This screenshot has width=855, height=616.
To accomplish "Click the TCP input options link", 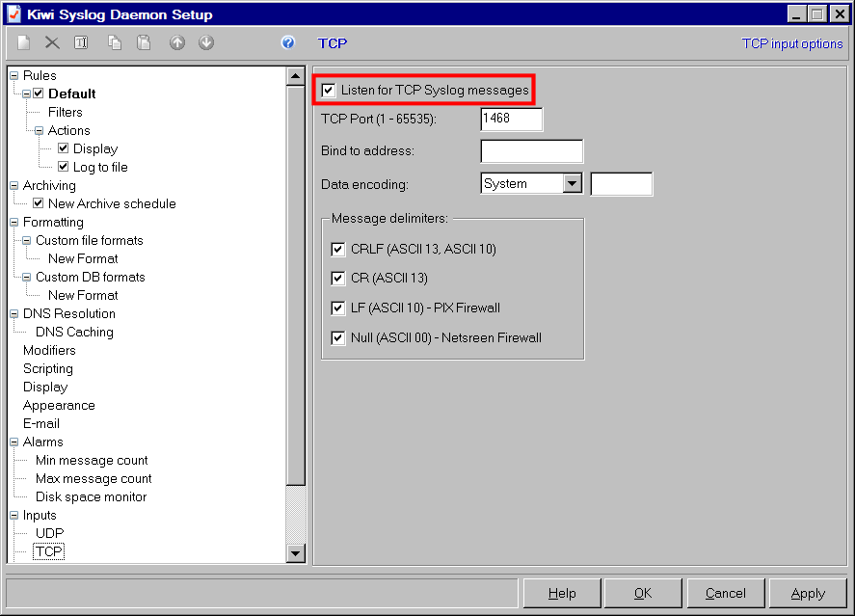I will pyautogui.click(x=791, y=43).
